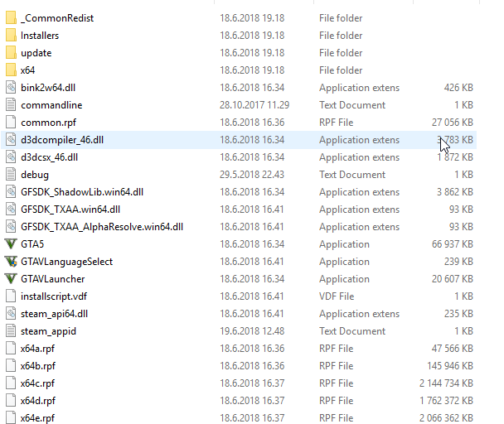This screenshot has width=504, height=424.
Task: Select the x64b.rpf file name
Action: (x=38, y=366)
